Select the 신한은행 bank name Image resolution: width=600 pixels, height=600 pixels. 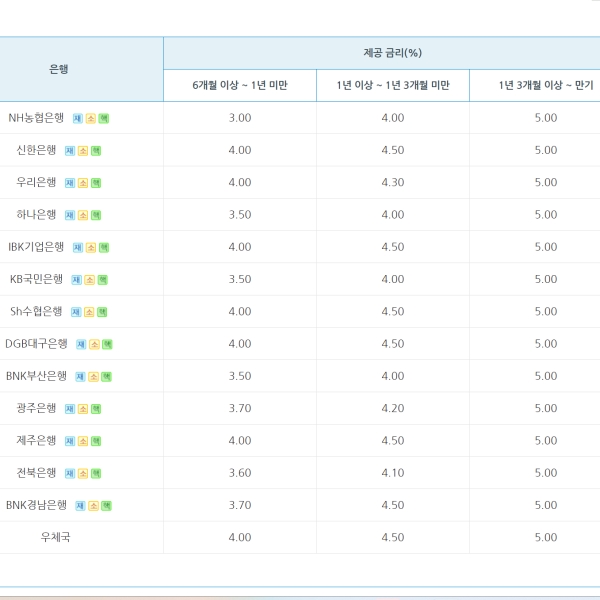(x=36, y=150)
